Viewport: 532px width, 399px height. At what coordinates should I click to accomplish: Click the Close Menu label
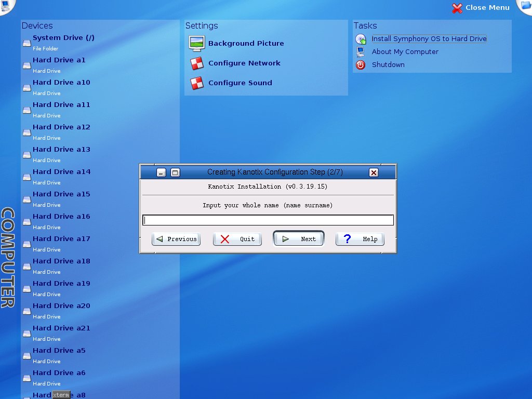[487, 7]
